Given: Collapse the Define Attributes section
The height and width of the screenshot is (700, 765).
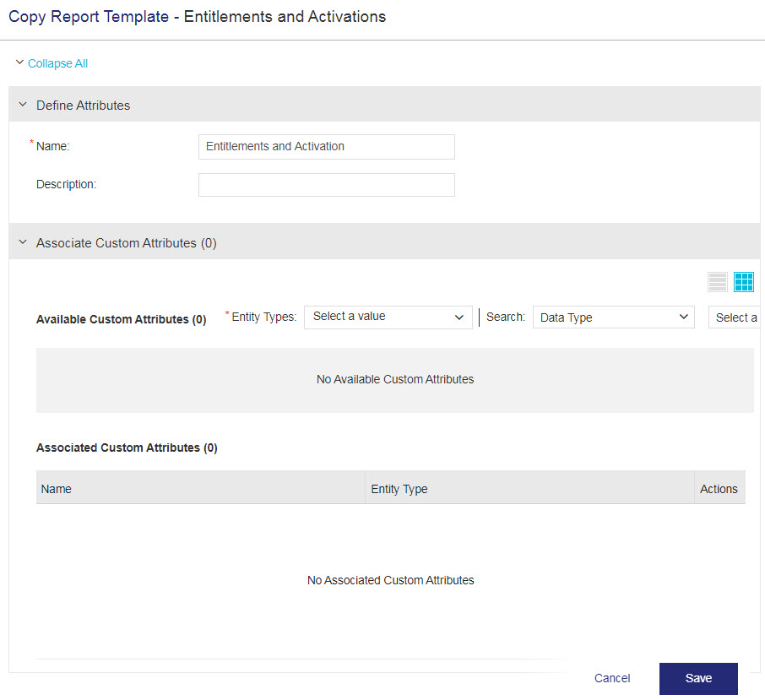Looking at the screenshot, I should tap(22, 105).
